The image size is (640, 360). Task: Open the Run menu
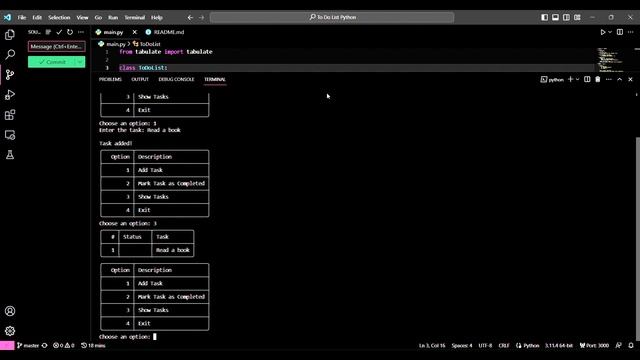click(113, 18)
